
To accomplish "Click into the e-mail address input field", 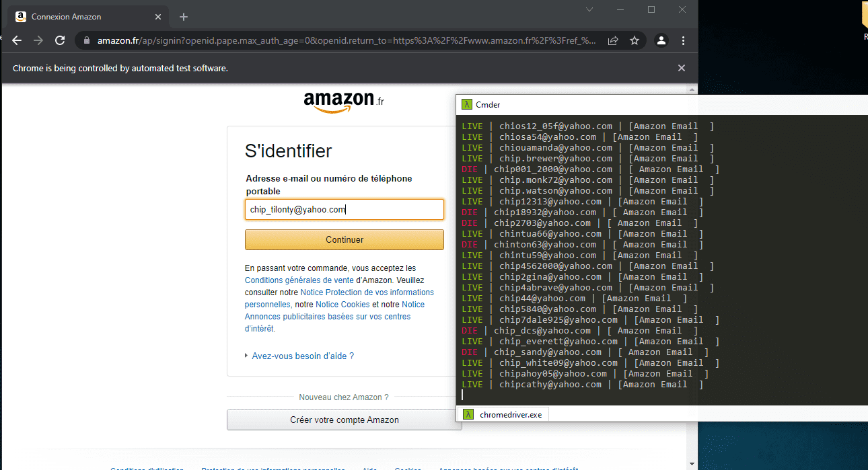I will pyautogui.click(x=344, y=209).
